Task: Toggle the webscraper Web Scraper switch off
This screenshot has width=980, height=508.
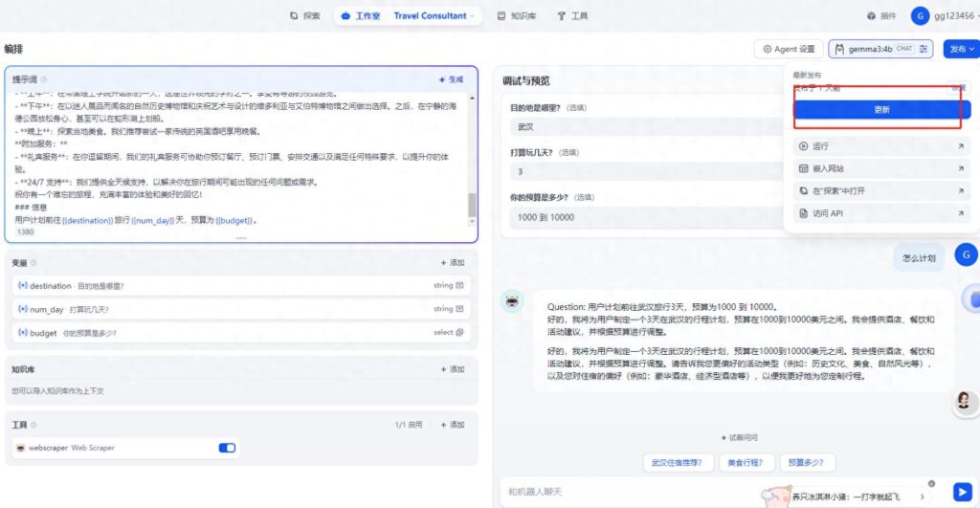Action: click(227, 448)
